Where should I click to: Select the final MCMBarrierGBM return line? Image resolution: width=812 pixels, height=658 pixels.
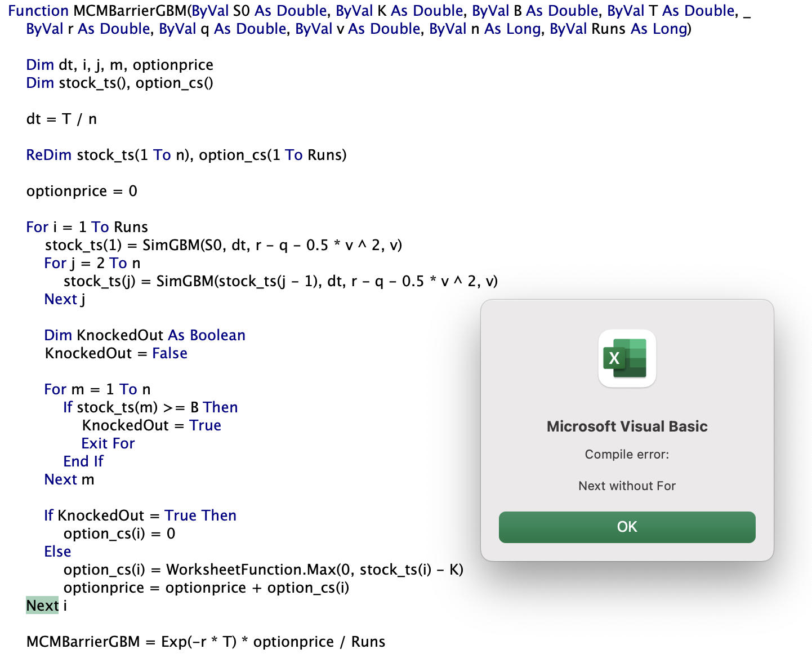pyautogui.click(x=206, y=642)
